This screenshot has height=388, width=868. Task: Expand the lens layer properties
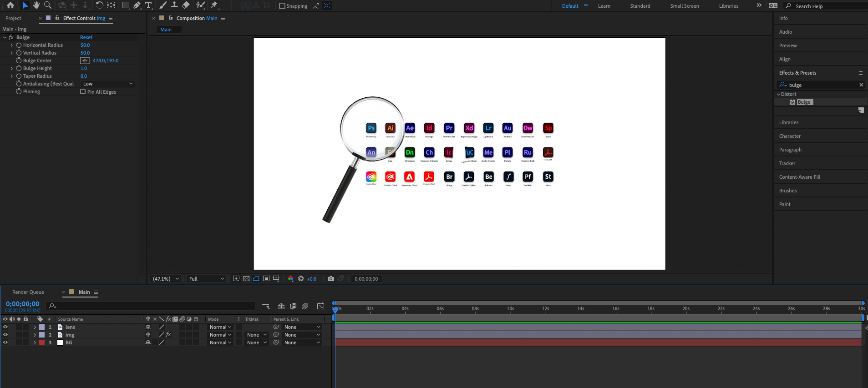35,327
